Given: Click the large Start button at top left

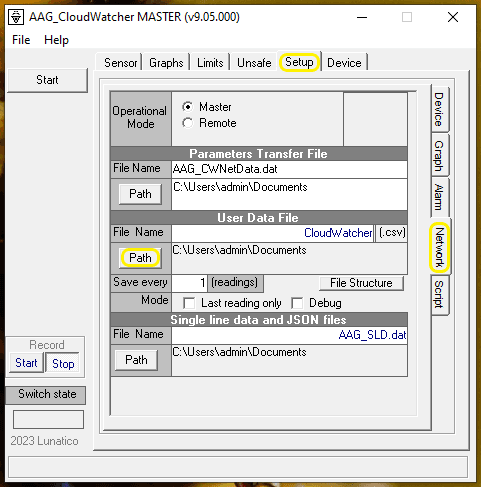Looking at the screenshot, I should coord(47,80).
